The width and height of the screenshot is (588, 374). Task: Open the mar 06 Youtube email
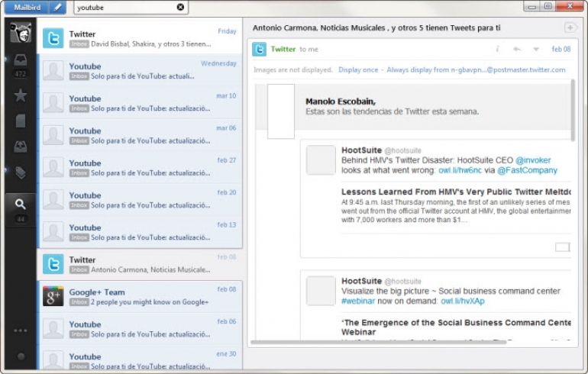tap(140, 135)
